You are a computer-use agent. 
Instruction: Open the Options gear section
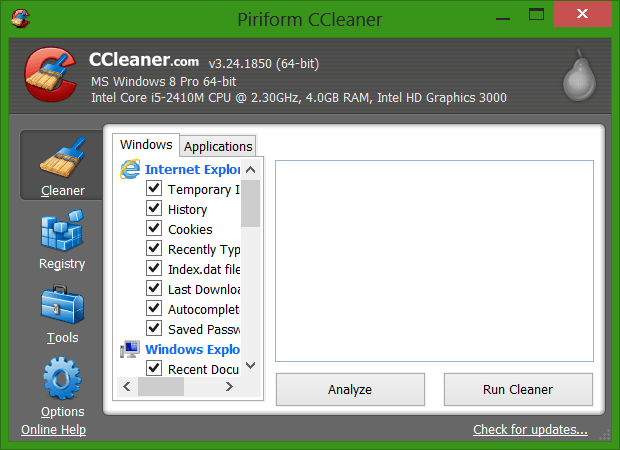click(62, 388)
